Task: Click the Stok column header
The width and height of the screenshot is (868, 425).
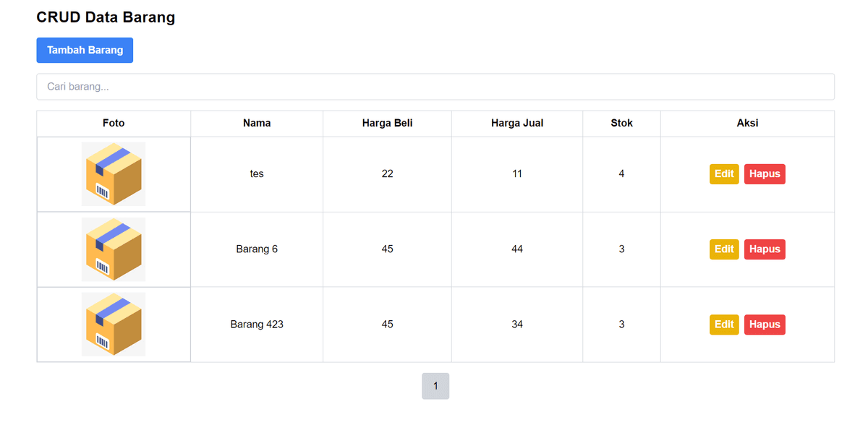Action: (621, 123)
